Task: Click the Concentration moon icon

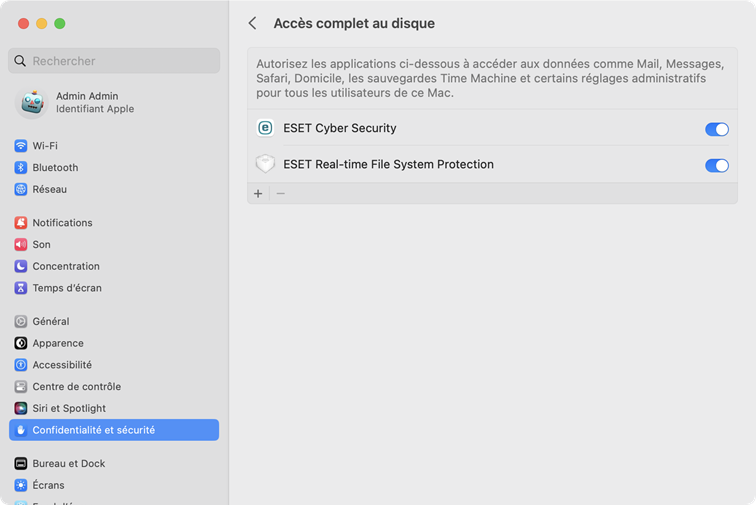Action: [x=21, y=267]
